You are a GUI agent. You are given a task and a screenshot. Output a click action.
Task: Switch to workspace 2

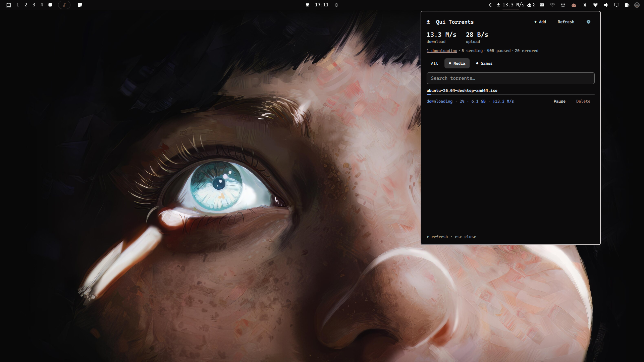point(26,5)
